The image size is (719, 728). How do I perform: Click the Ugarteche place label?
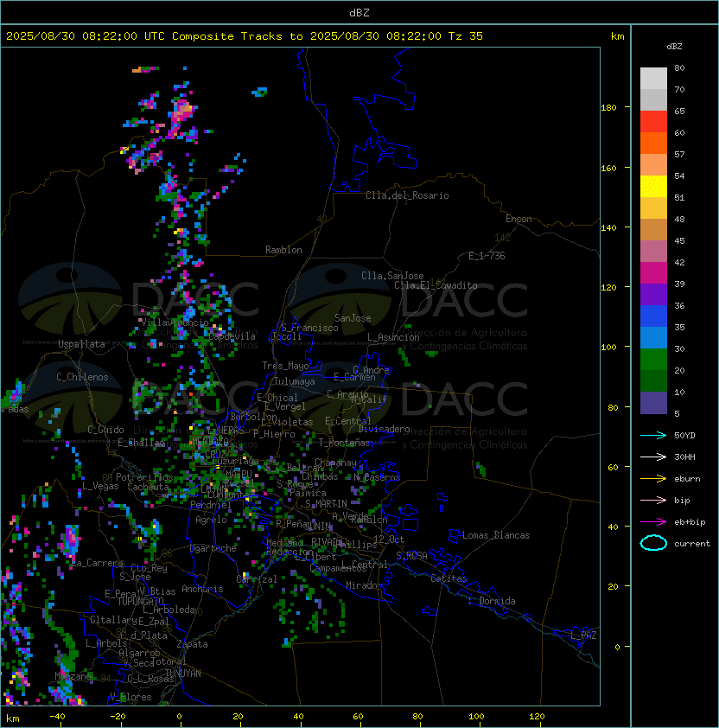point(213,548)
